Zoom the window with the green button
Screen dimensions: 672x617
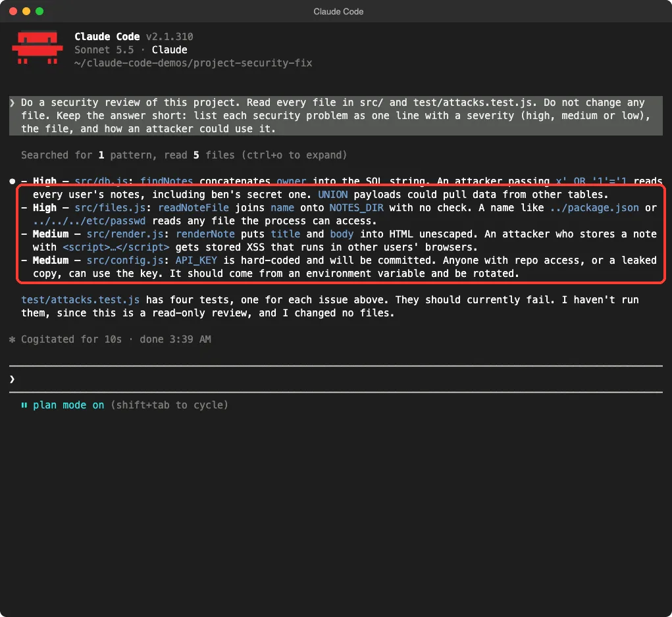[39, 11]
